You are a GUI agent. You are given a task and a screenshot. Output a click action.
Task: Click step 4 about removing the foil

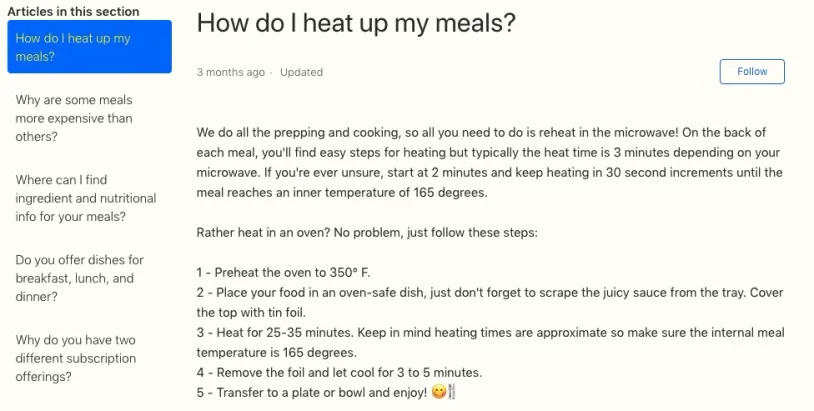(339, 372)
